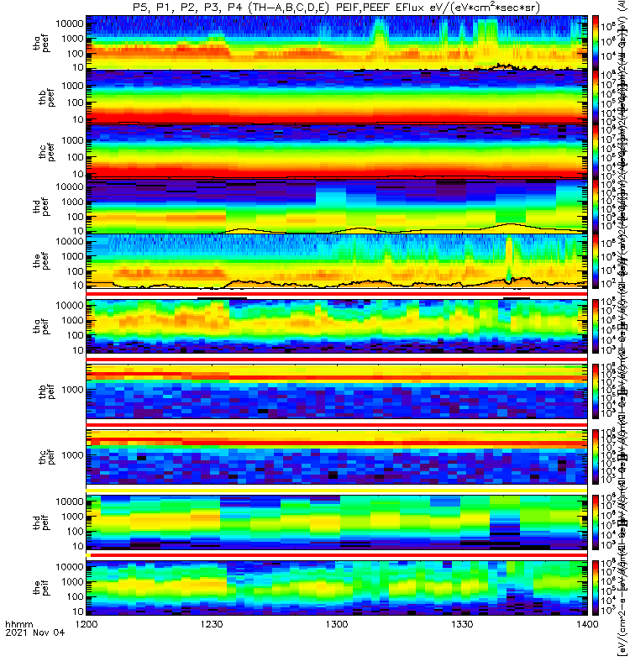Click the 10000 tick label of tha peef panel
The width and height of the screenshot is (630, 672).
point(70,24)
